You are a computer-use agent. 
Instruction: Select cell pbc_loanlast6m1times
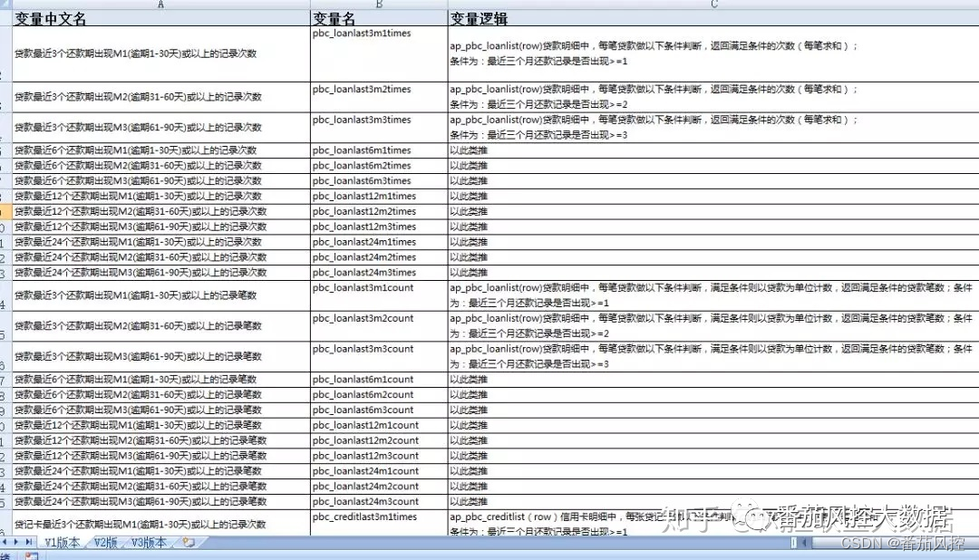tap(379, 150)
